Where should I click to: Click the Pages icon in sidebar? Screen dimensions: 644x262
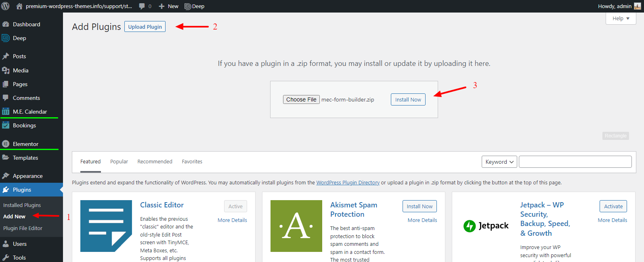[x=6, y=84]
